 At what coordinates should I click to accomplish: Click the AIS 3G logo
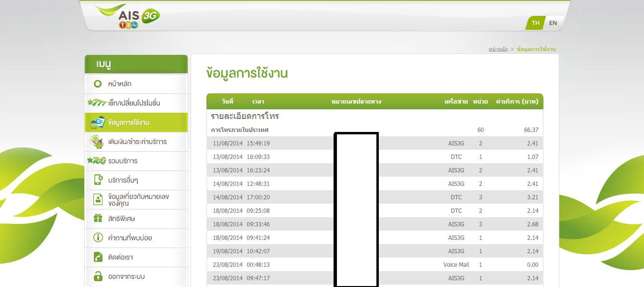coord(127,16)
